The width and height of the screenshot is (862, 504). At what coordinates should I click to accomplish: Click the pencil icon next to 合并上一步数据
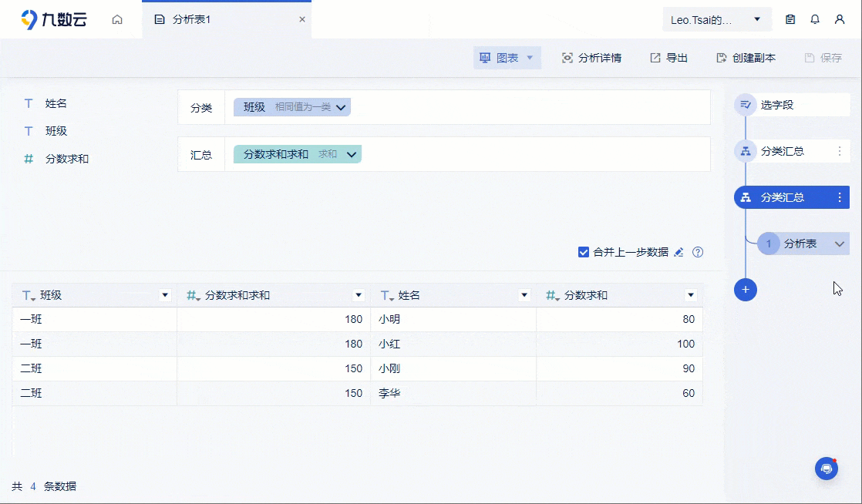[x=678, y=252]
